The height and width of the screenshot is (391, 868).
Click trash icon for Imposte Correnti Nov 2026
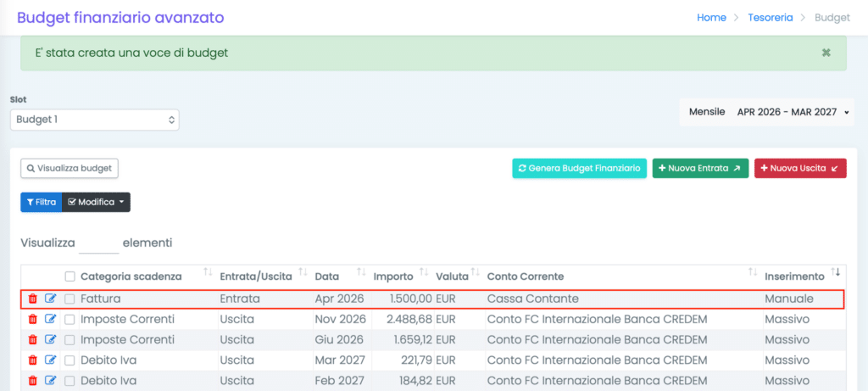click(32, 319)
